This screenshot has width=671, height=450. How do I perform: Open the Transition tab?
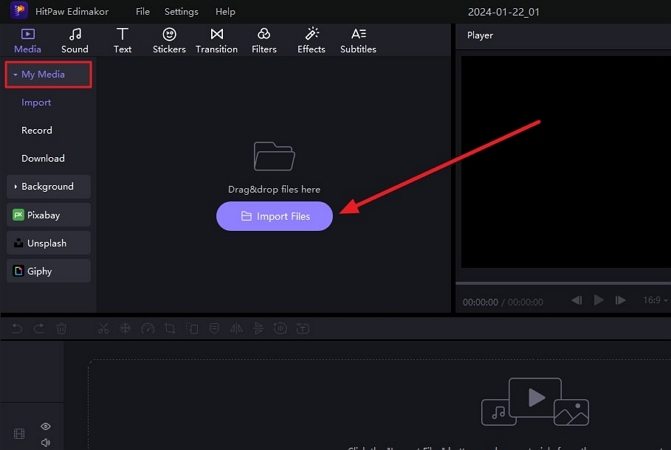tap(217, 41)
